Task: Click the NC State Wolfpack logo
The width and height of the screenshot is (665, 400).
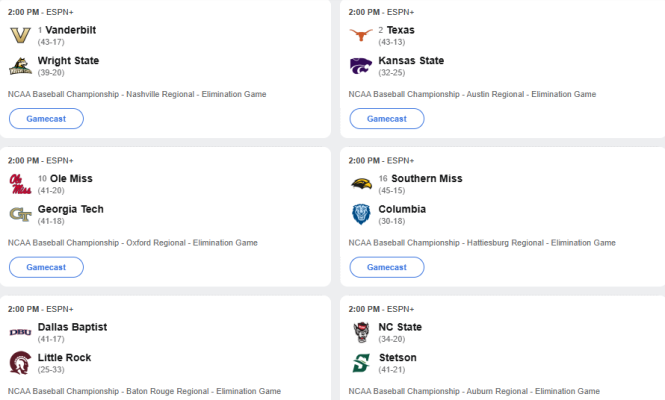Action: point(361,332)
